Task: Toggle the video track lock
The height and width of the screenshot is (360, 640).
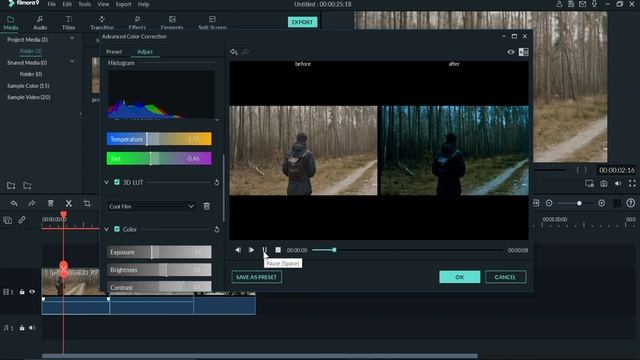Action: 22,292
